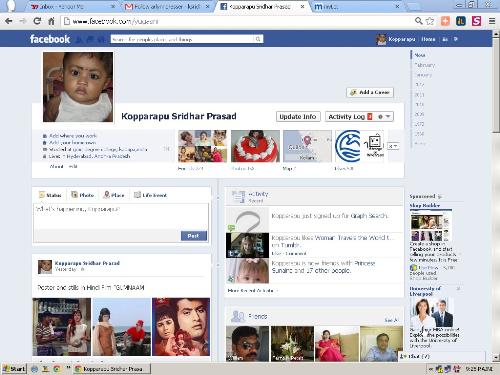Viewport: 500px width, 375px height.
Task: Open the Windows Start button
Action: pos(14,369)
